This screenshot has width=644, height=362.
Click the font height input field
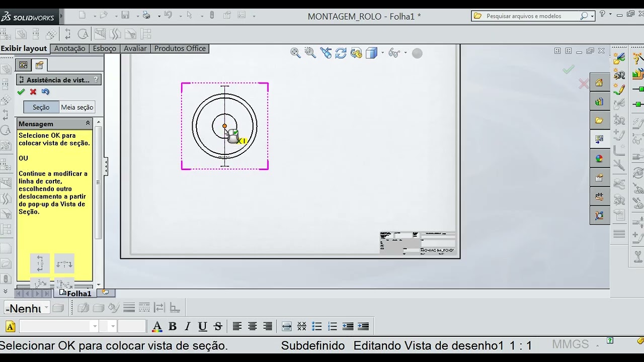tap(132, 327)
